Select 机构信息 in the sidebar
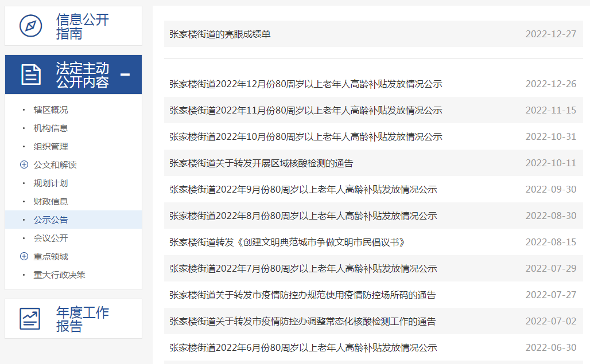The height and width of the screenshot is (364, 590). 51,128
